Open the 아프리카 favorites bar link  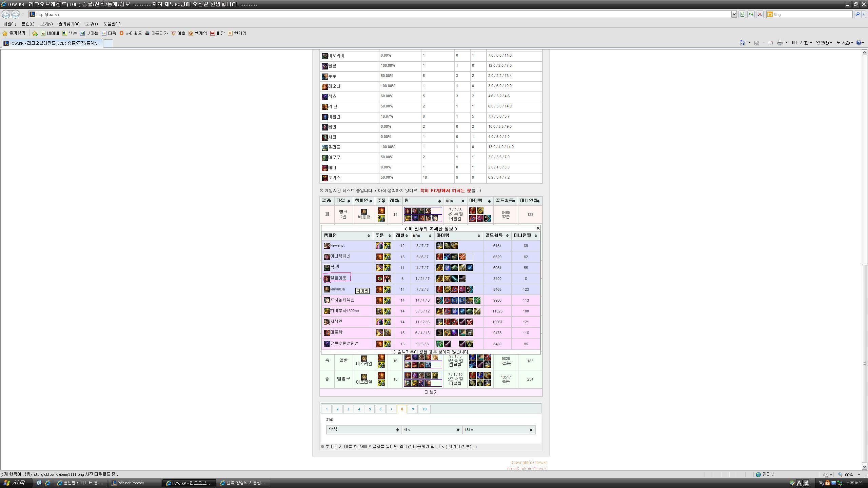pos(156,33)
